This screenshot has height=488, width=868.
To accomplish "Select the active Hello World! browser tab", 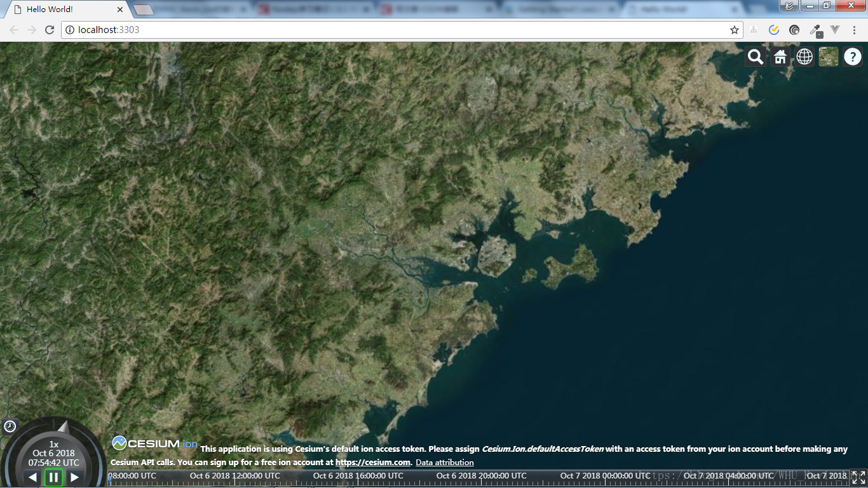I will [x=64, y=10].
